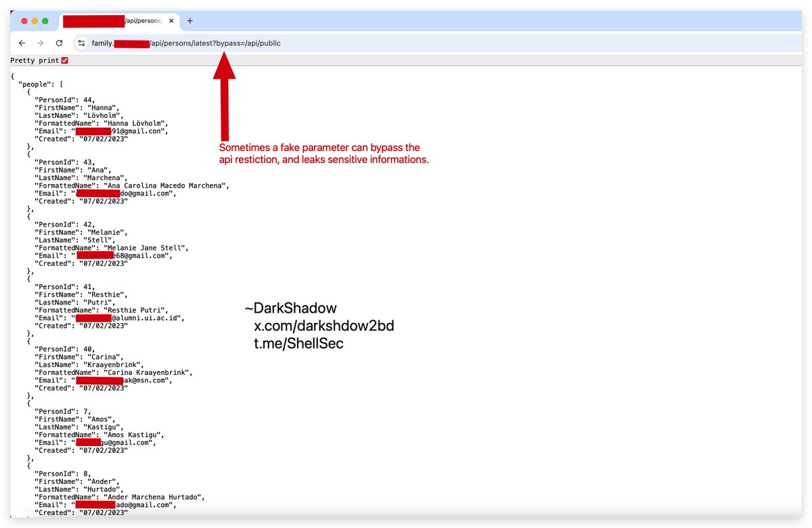
Task: Click the green fullscreen window button
Action: [45, 21]
